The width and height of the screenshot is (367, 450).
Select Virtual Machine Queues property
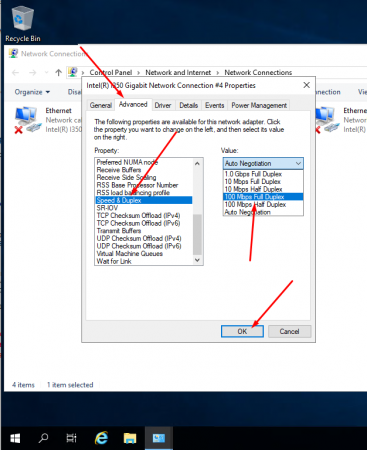click(x=144, y=254)
